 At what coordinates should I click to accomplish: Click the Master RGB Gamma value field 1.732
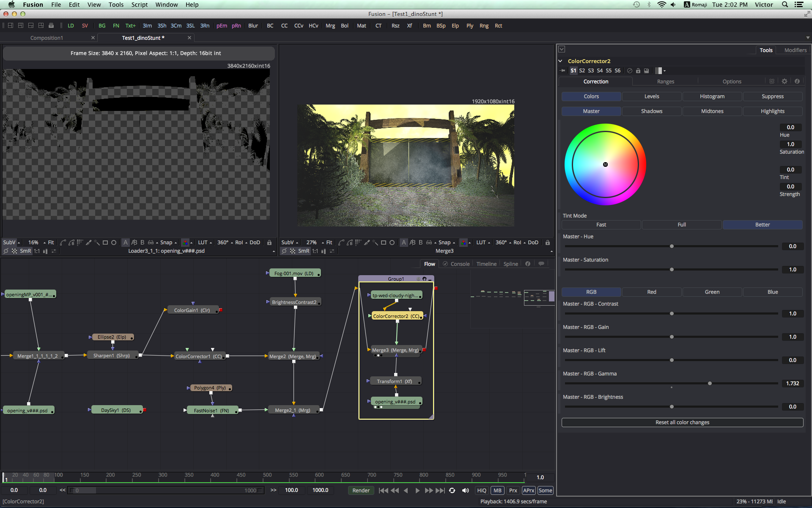(x=792, y=384)
